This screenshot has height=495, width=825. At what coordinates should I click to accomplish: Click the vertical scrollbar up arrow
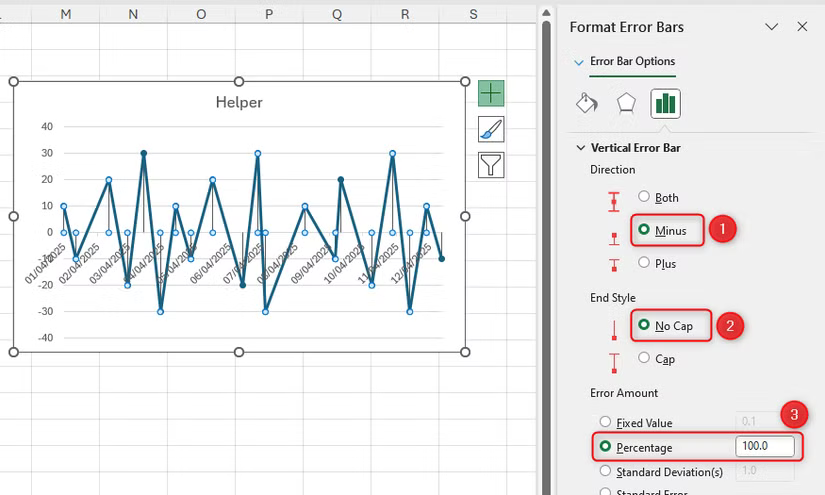[x=546, y=13]
